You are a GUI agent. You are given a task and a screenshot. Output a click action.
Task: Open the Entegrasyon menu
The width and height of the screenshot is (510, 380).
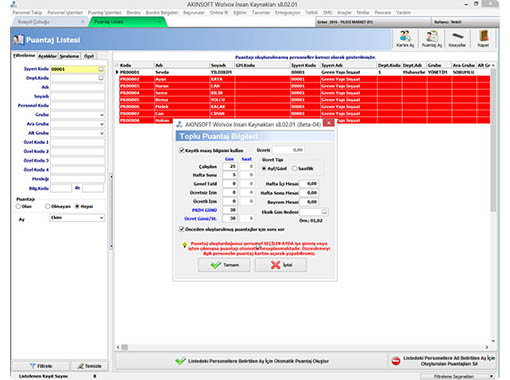(x=287, y=12)
